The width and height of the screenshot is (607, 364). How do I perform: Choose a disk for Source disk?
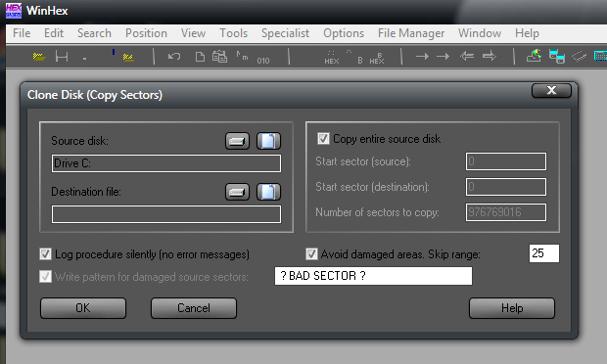pos(237,141)
